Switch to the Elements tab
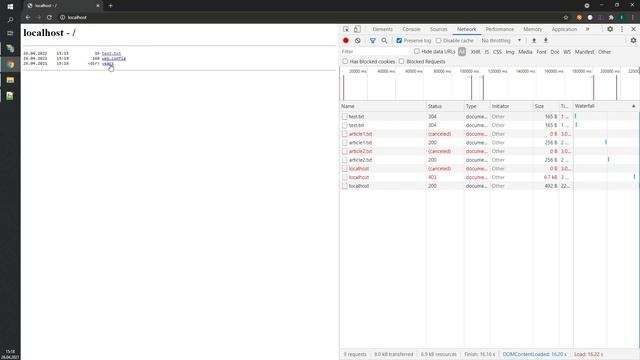 tap(382, 29)
